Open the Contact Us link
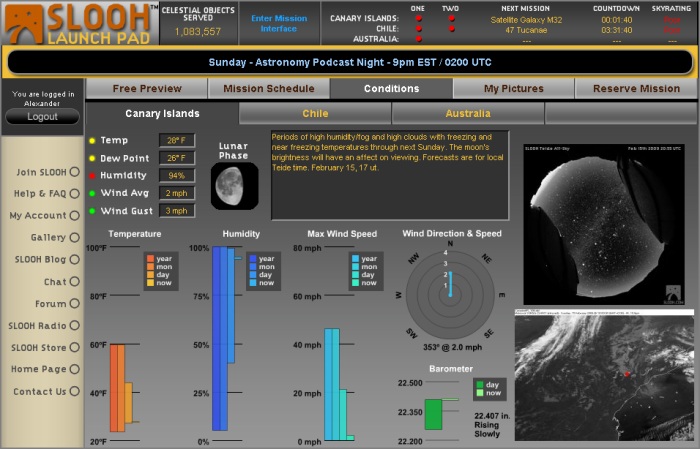 tap(40, 391)
